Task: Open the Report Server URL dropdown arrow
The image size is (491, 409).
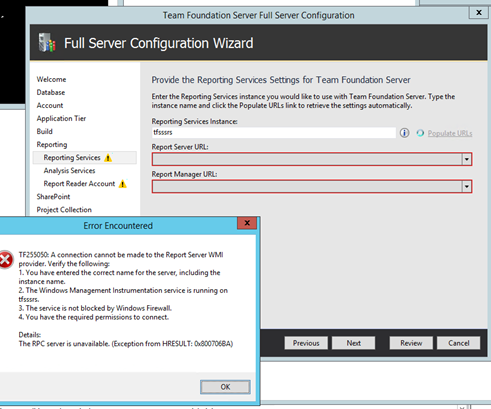Action: pos(467,159)
